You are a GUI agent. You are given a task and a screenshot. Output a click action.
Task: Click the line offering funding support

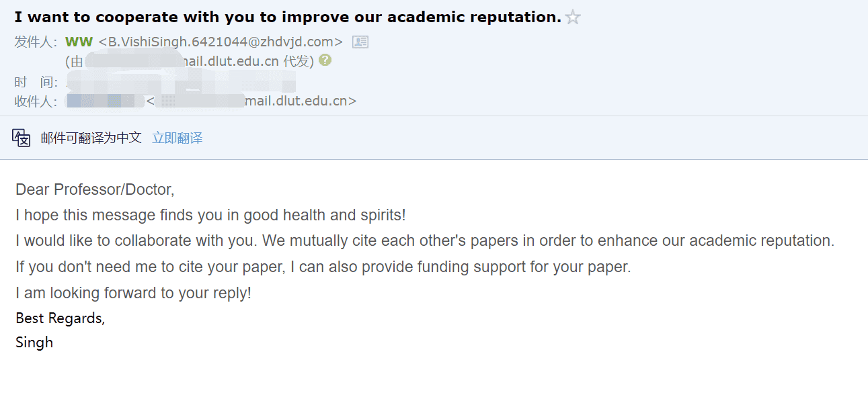323,267
